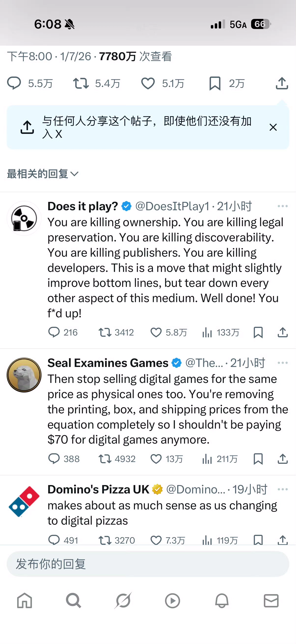Go to the Home tab
Image resolution: width=296 pixels, height=644 pixels.
(x=25, y=601)
